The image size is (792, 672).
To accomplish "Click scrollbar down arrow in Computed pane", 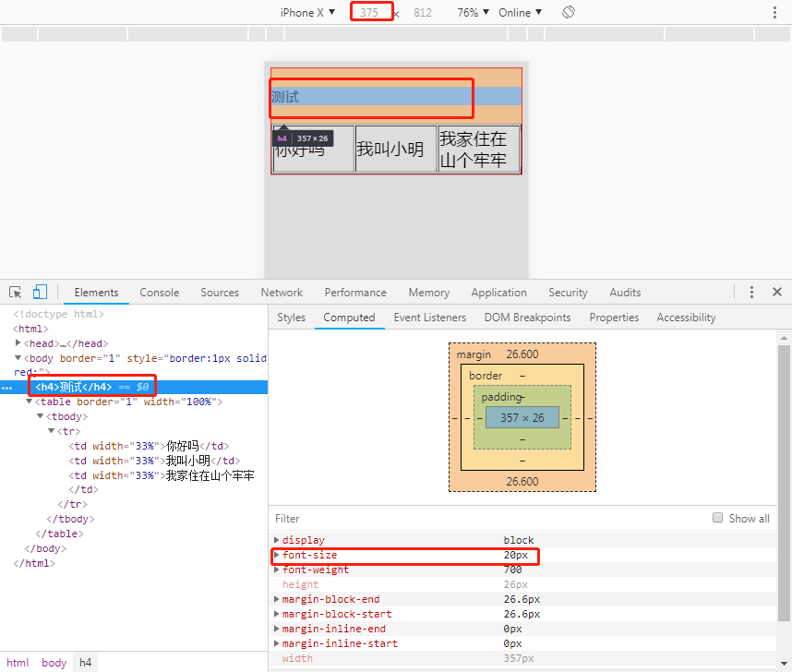I will coord(784,664).
